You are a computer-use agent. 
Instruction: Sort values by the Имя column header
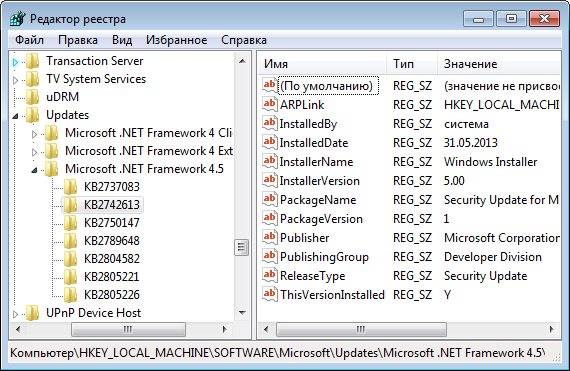click(323, 64)
